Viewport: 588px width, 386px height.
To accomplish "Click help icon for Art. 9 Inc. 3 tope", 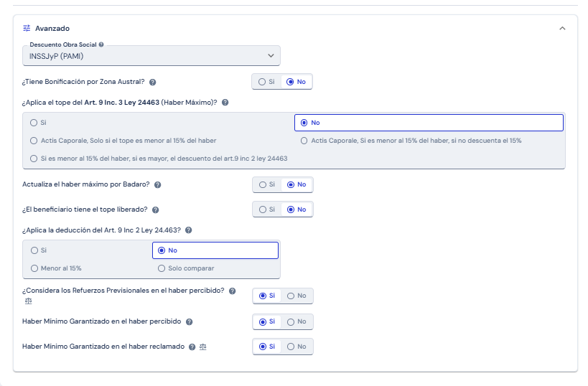I will click(225, 103).
